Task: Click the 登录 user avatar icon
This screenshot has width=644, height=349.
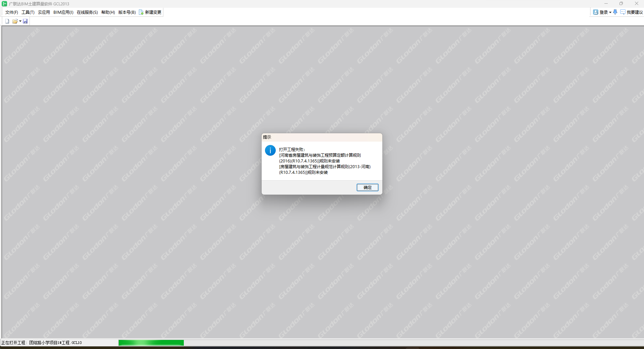Action: point(595,12)
